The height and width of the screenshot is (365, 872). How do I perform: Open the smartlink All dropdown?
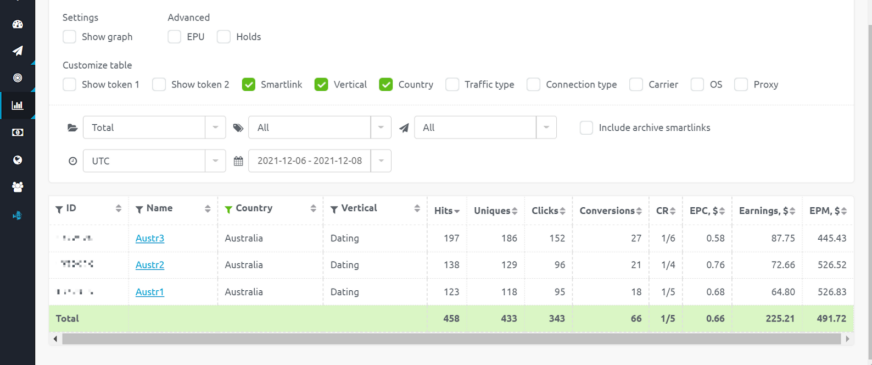(x=485, y=127)
